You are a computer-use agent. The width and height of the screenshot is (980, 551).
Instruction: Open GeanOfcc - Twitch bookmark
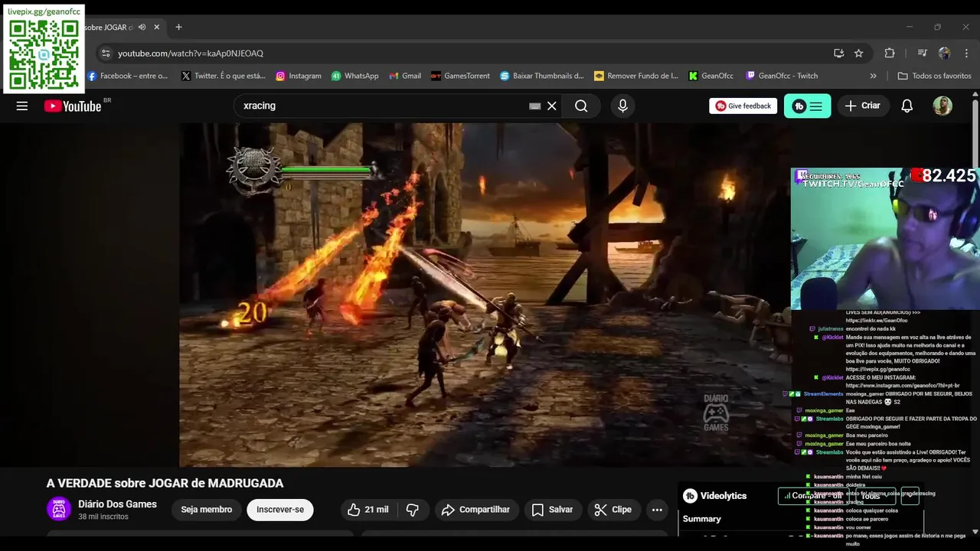click(782, 76)
